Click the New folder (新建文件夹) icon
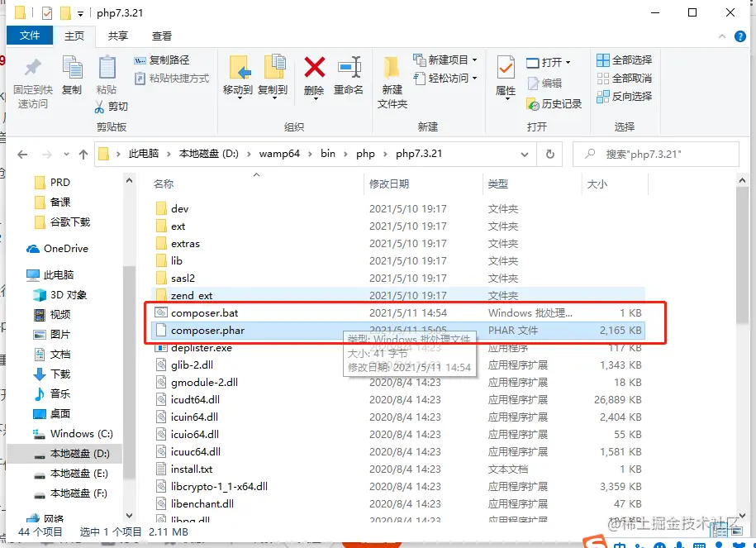 point(392,68)
